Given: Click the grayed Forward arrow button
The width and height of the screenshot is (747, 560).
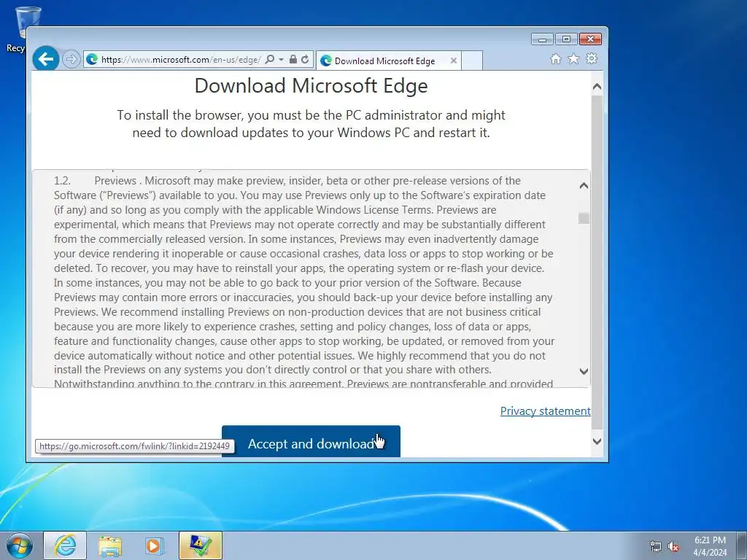Looking at the screenshot, I should tap(71, 60).
